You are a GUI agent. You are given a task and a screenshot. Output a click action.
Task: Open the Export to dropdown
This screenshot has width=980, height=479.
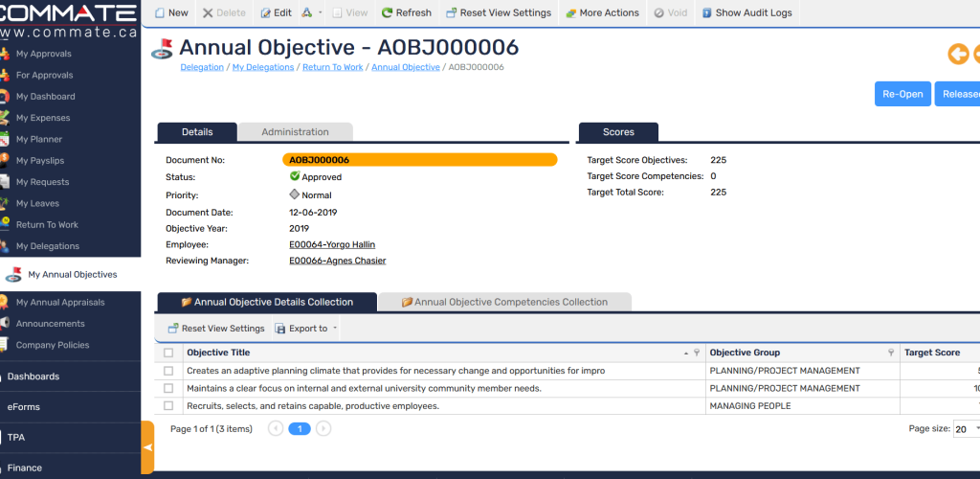tap(306, 329)
